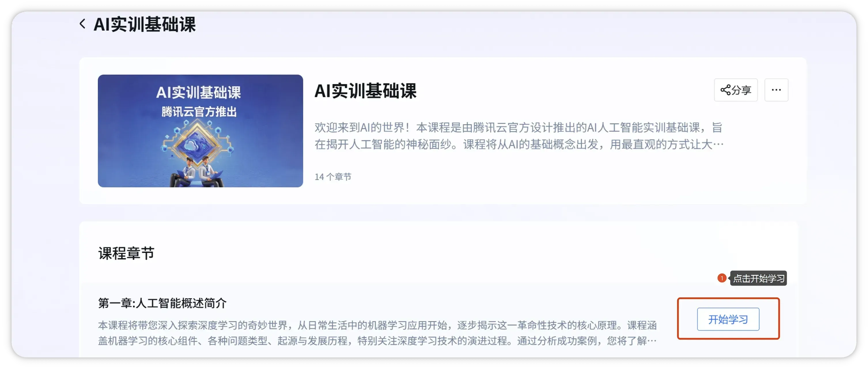Image resolution: width=868 pixels, height=369 pixels.
Task: Click the share icon in 分享 button
Action: pos(725,90)
